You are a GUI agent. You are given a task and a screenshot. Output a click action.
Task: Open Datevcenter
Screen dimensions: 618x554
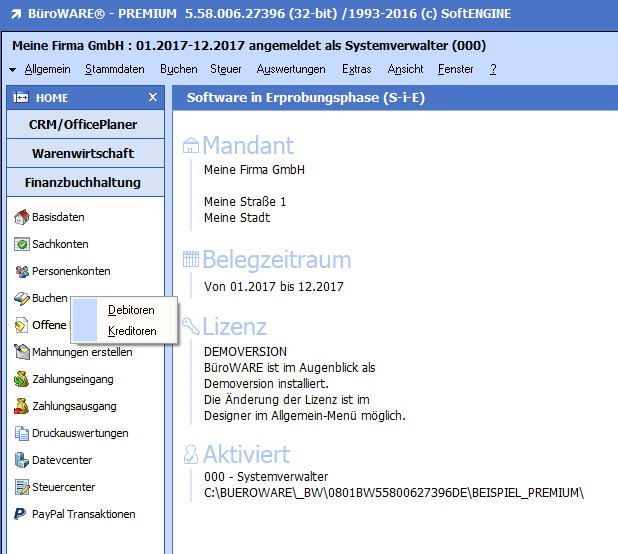coord(62,460)
